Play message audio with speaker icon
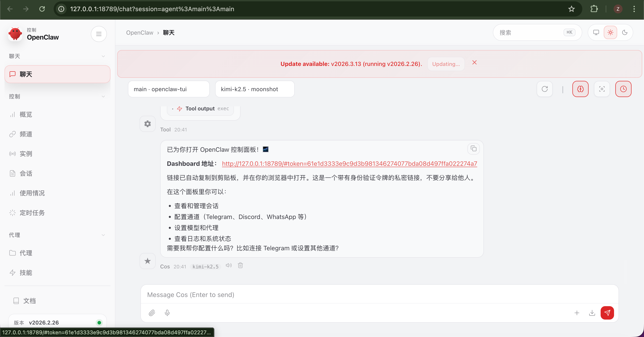 click(229, 265)
